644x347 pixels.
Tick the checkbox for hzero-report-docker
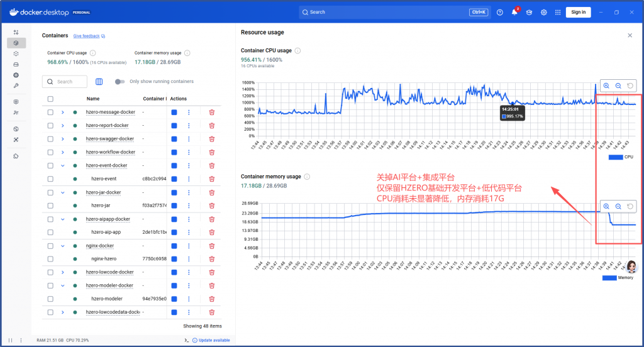click(50, 126)
